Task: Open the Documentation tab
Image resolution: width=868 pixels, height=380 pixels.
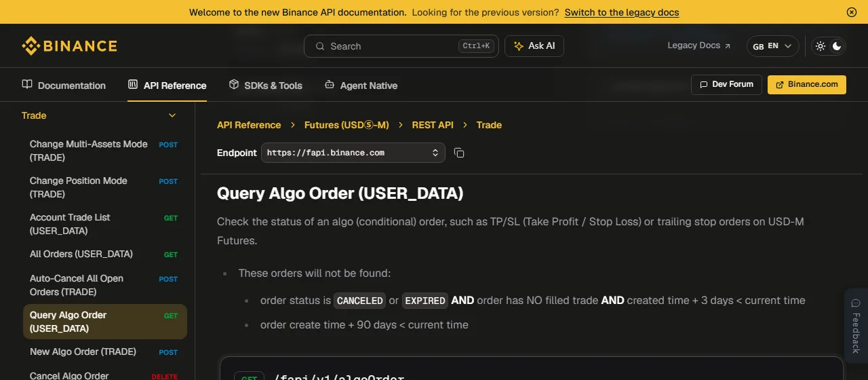Action: pos(64,85)
